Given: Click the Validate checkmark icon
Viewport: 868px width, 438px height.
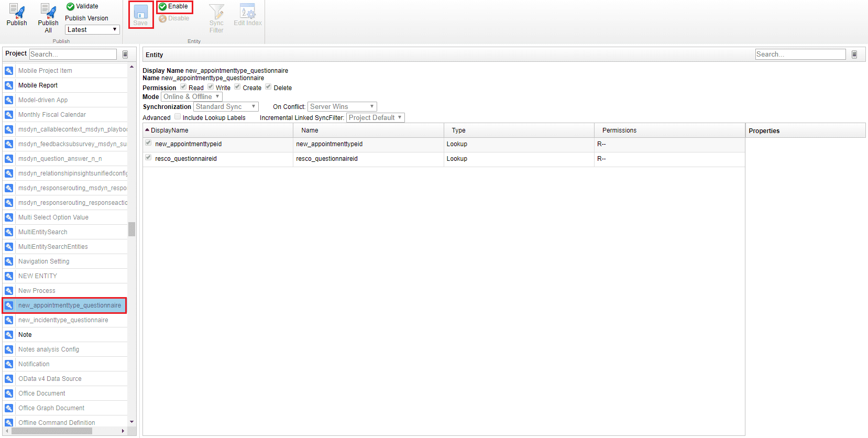Looking at the screenshot, I should (70, 6).
